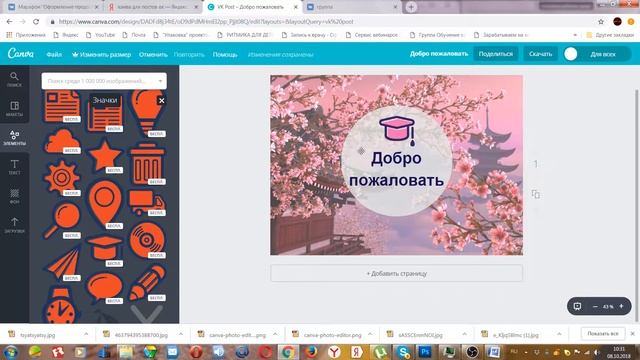Open the Background panel in sidebar
Screen dimensions: 640x360
[14, 196]
